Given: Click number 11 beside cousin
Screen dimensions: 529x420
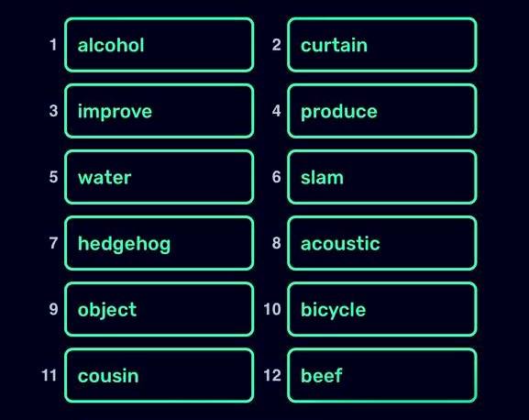Looking at the screenshot, I should pos(49,375).
